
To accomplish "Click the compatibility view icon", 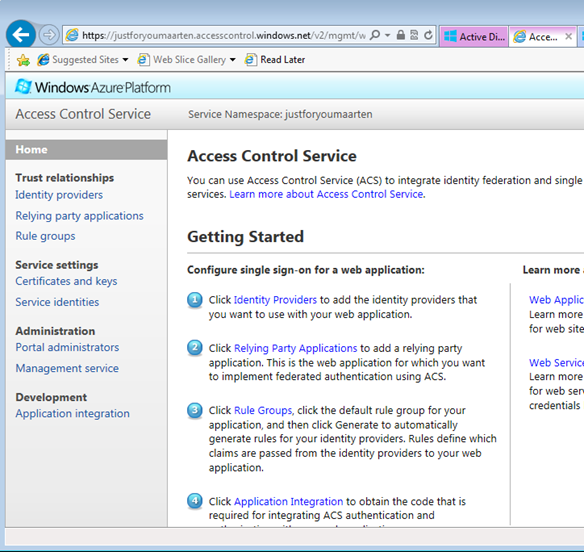I will click(x=414, y=35).
